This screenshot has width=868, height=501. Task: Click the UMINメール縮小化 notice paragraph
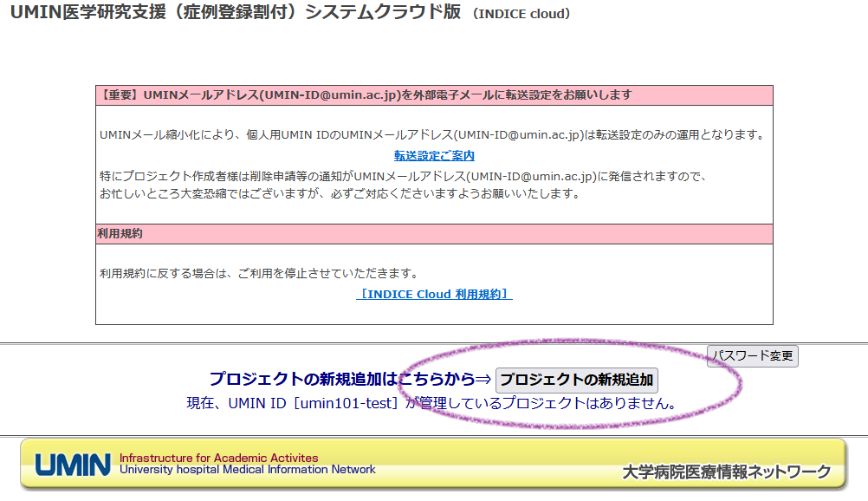[x=431, y=134]
